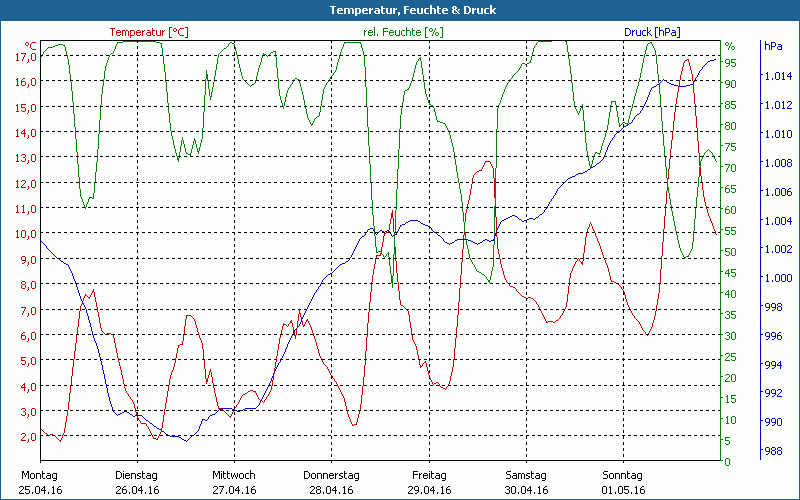Click the °C unit label on left axis

pos(30,46)
